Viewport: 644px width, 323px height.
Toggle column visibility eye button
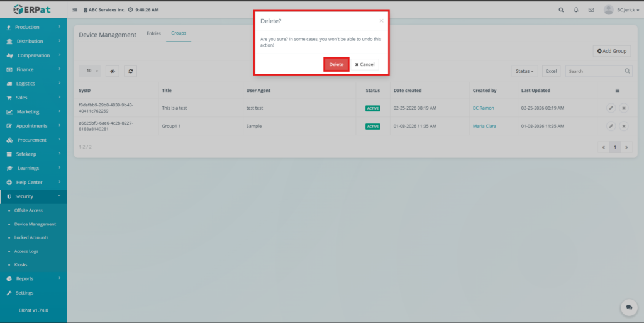click(x=113, y=71)
